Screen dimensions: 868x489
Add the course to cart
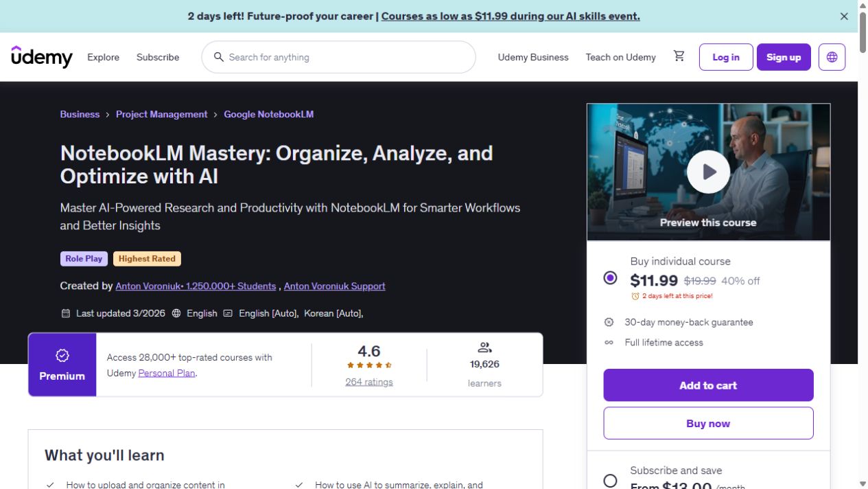(x=708, y=385)
